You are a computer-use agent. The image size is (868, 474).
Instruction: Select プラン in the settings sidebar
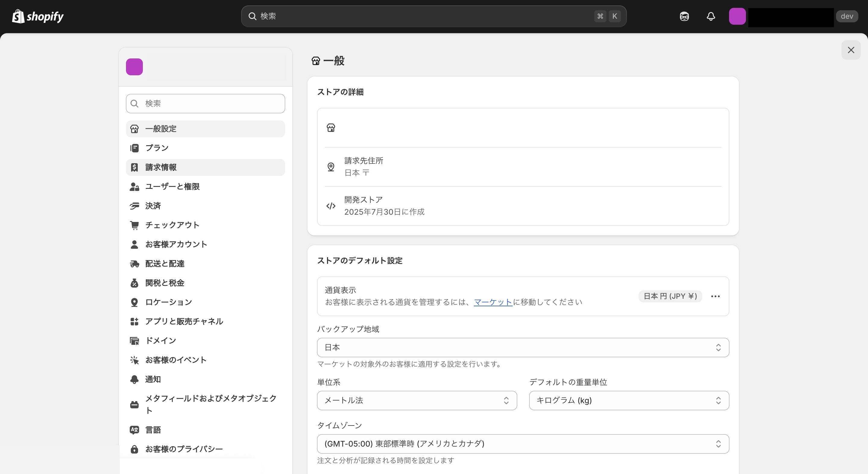click(156, 148)
